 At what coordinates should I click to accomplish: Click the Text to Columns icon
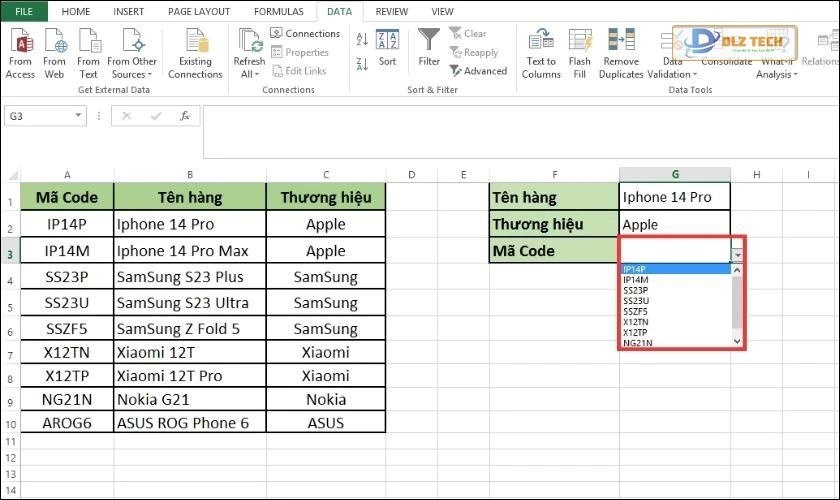click(x=541, y=42)
